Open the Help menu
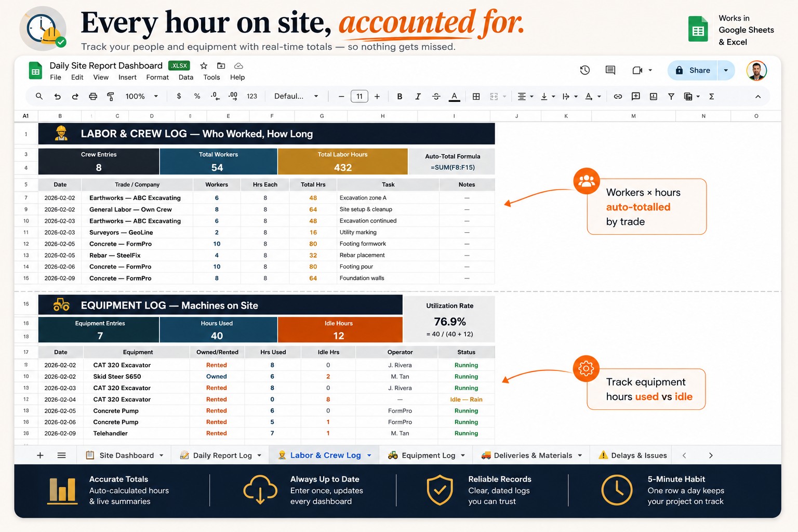This screenshot has width=798, height=532. (x=237, y=77)
